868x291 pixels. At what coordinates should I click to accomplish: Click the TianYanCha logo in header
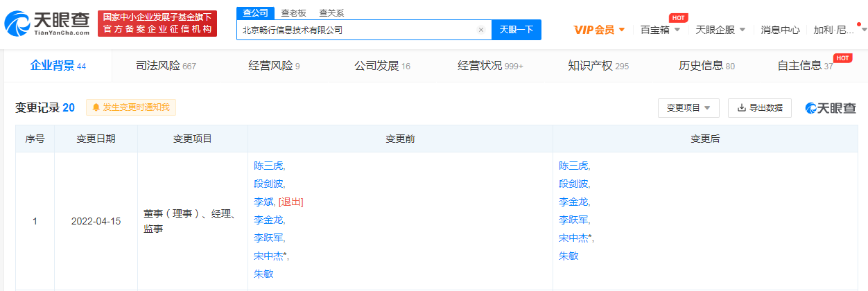click(47, 24)
